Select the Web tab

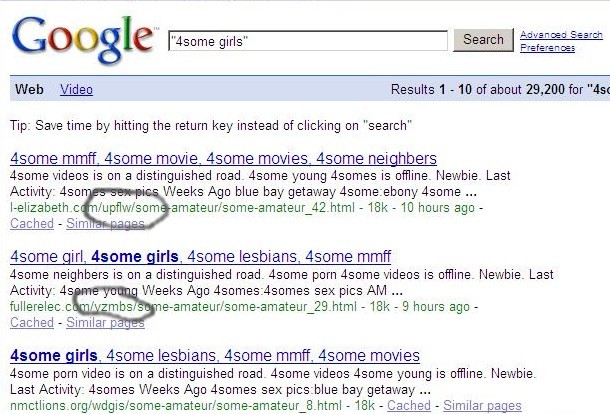29,89
